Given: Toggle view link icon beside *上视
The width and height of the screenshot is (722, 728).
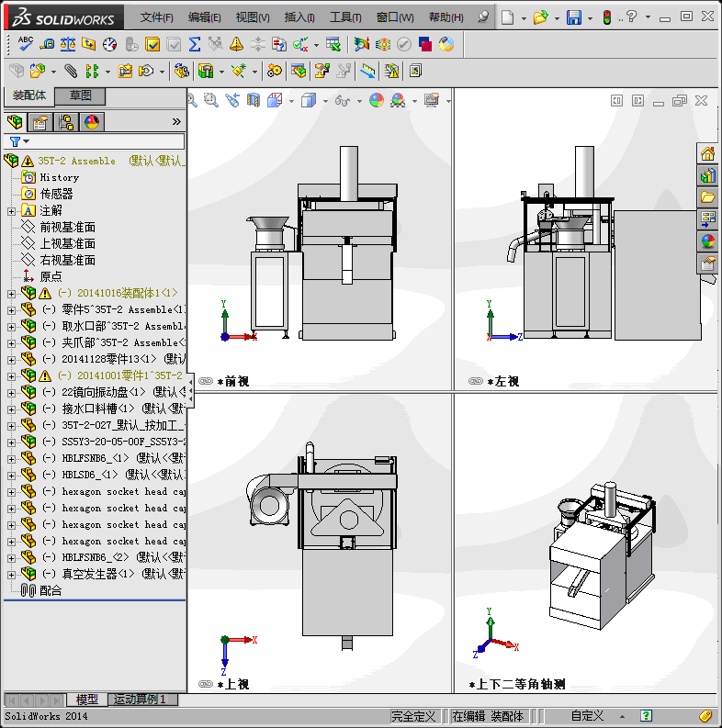Looking at the screenshot, I should 206,684.
